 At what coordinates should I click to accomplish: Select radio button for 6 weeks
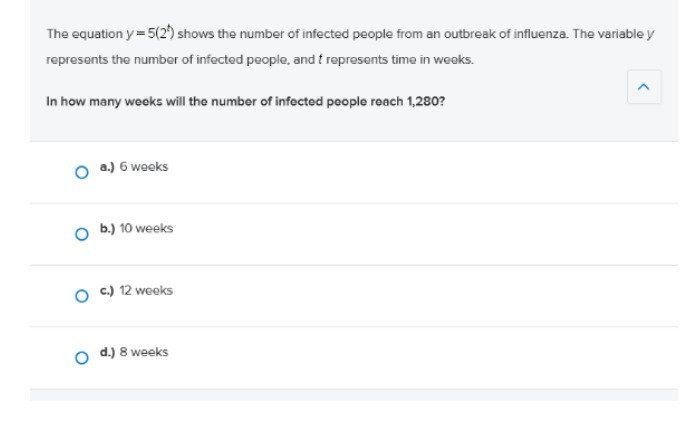coord(81,172)
